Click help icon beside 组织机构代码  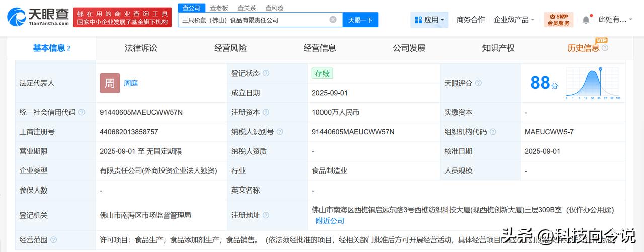click(493, 132)
